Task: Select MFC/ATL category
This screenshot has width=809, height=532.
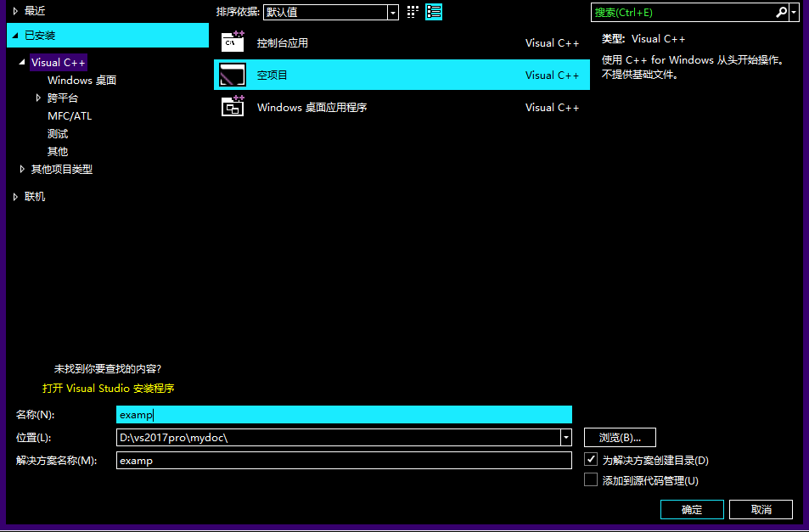Action: pyautogui.click(x=70, y=116)
